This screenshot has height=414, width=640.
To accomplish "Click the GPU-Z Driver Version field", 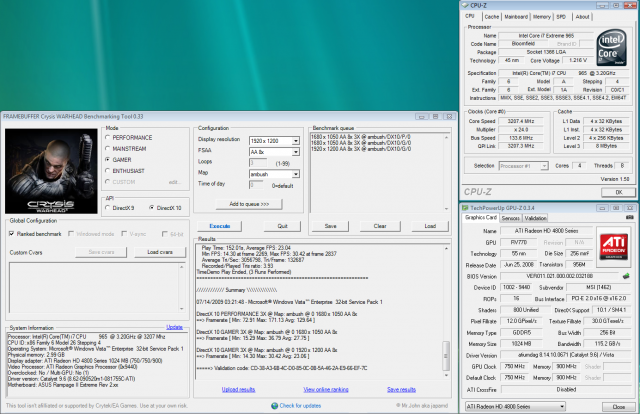I will (x=566, y=355).
